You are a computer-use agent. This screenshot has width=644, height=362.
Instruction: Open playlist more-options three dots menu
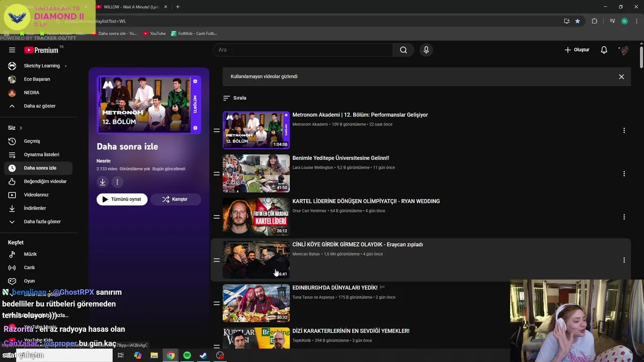click(117, 182)
